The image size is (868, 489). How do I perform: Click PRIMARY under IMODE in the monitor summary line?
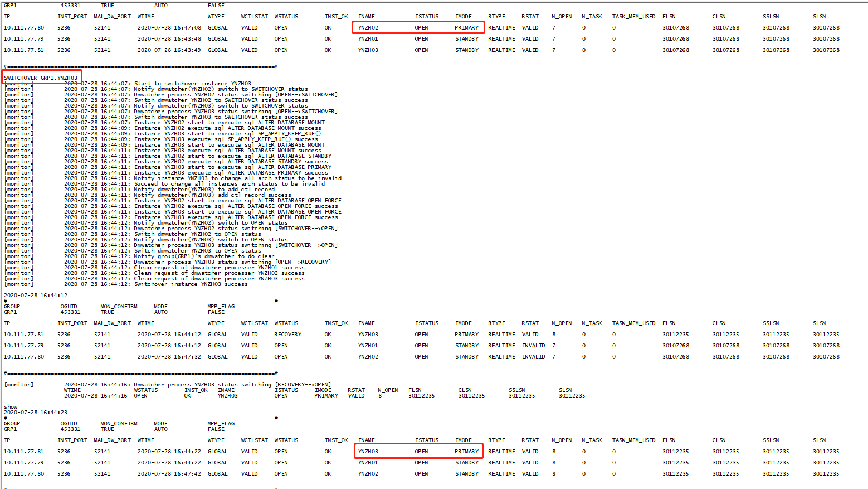pyautogui.click(x=326, y=395)
